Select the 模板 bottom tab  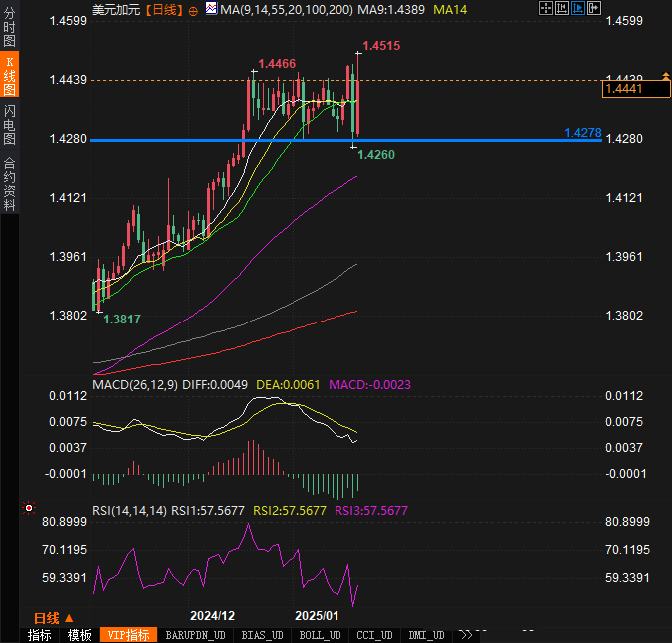pos(80,635)
